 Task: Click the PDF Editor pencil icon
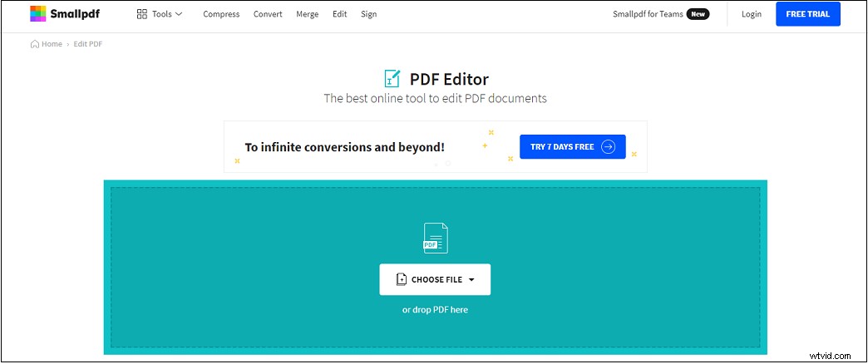click(x=392, y=79)
